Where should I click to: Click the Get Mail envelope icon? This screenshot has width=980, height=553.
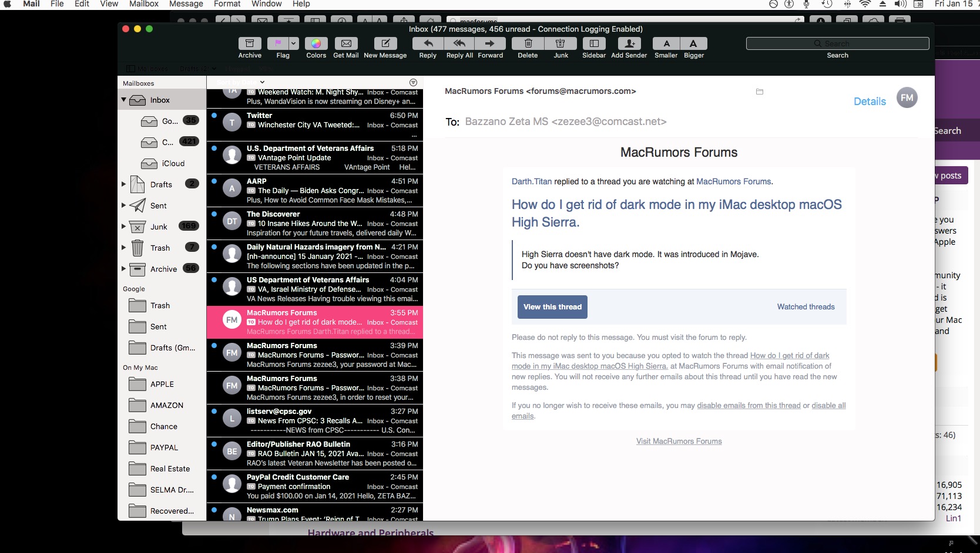tap(346, 43)
